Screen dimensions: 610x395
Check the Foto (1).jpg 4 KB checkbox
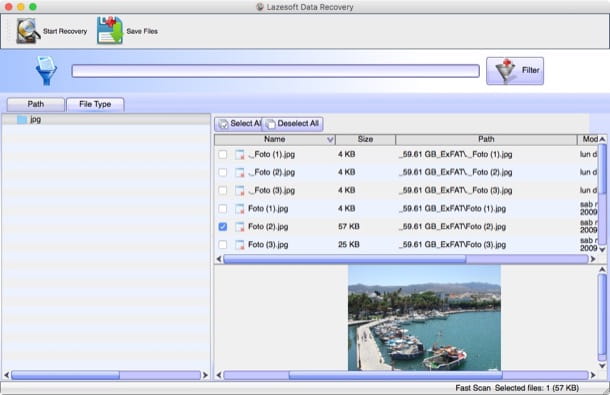(x=223, y=209)
